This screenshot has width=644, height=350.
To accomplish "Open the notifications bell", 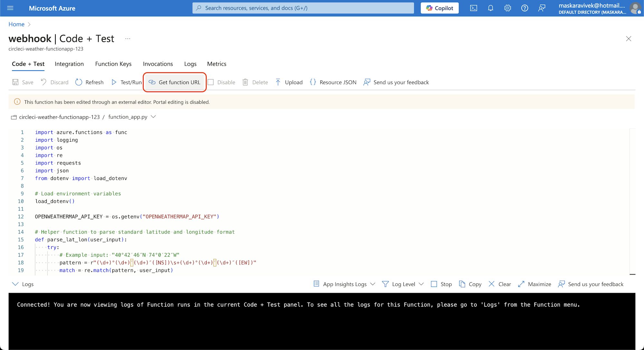I will (490, 8).
